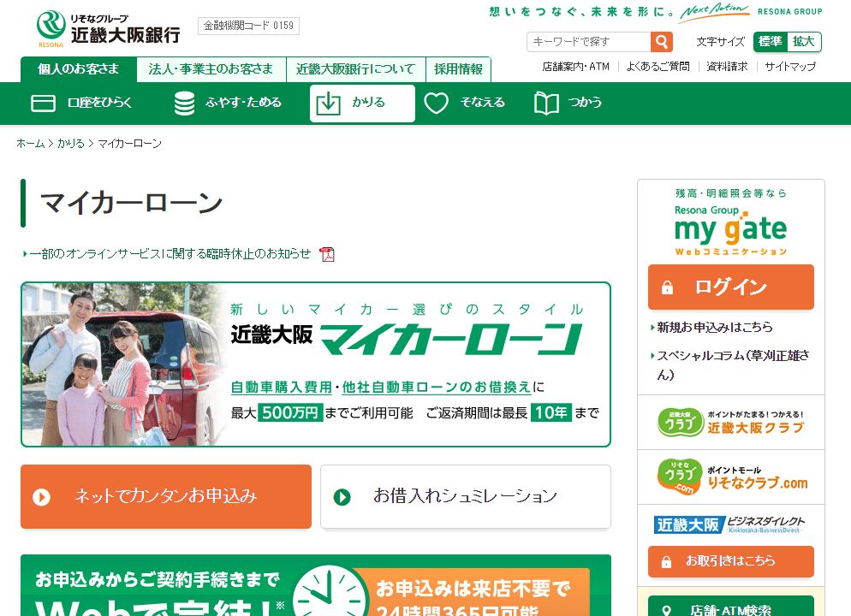Viewport: 851px width, 616px height.
Task: Click the お取引きはこちら button
Action: click(x=730, y=562)
